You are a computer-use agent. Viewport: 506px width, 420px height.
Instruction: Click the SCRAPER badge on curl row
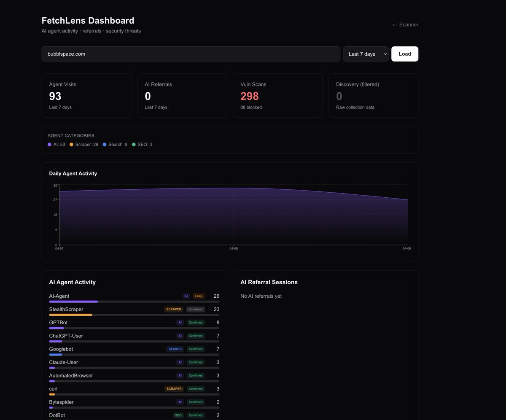(x=174, y=389)
